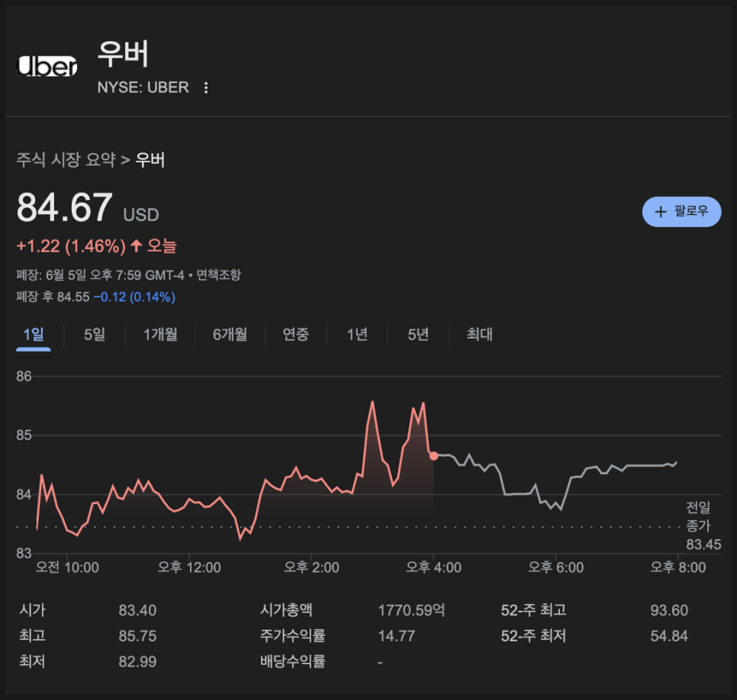This screenshot has width=737, height=700.
Task: Click the 주가수익률 value 14.77
Action: pos(396,636)
